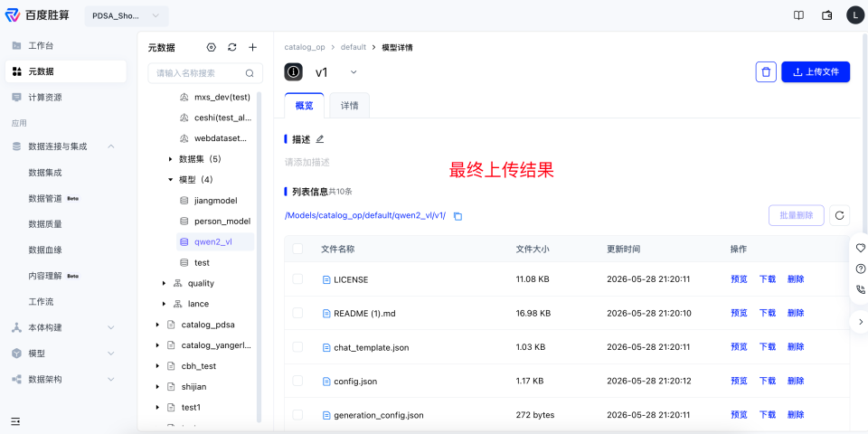Image resolution: width=868 pixels, height=434 pixels.
Task: Click the search magnifier icon
Action: click(250, 73)
